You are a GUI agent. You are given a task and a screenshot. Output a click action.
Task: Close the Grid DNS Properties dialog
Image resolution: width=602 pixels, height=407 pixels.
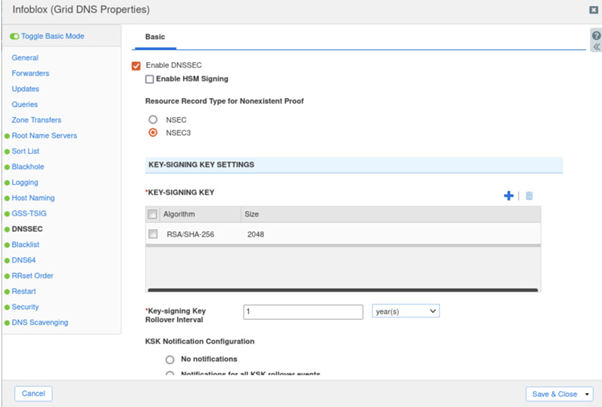tap(594, 10)
